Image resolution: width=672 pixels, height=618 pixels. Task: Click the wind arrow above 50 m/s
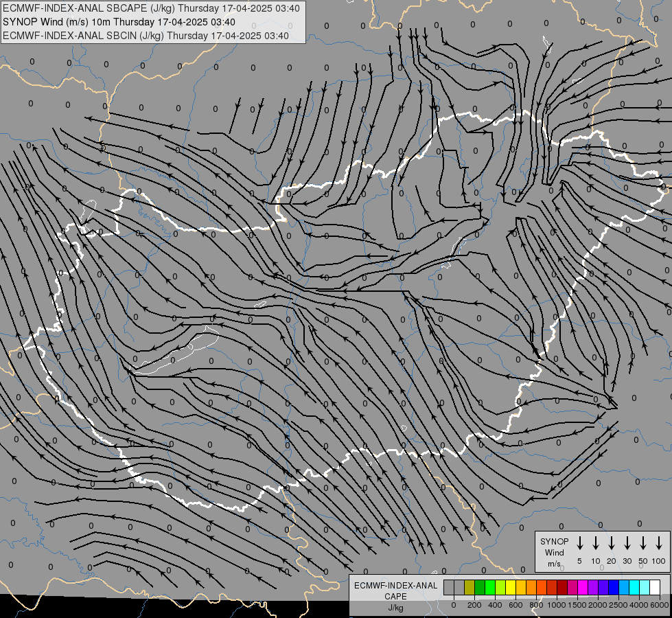[643, 543]
